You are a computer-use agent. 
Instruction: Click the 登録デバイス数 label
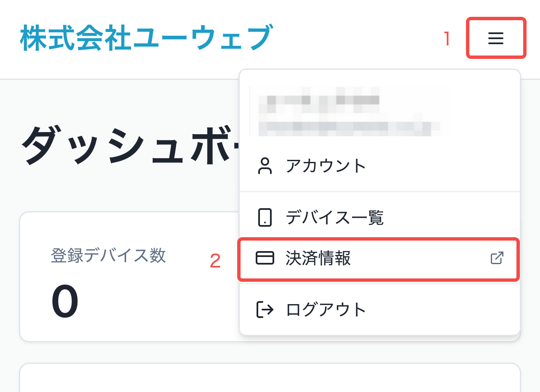click(x=109, y=255)
